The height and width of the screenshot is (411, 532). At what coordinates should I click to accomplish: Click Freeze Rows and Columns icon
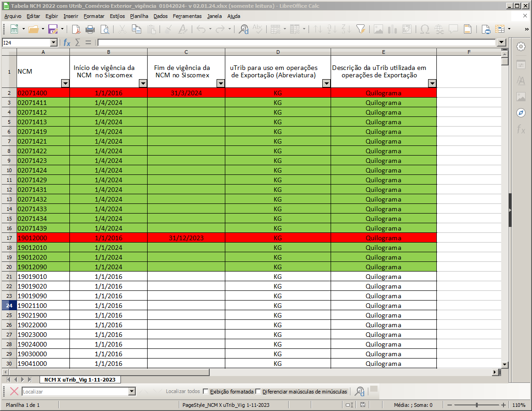coord(500,29)
